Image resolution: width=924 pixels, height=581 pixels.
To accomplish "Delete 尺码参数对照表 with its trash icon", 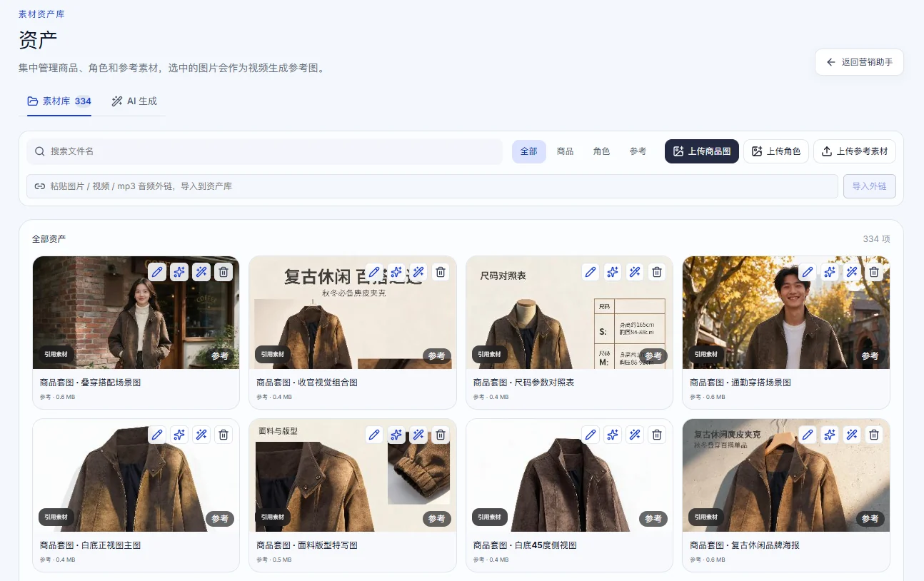I will pyautogui.click(x=657, y=272).
